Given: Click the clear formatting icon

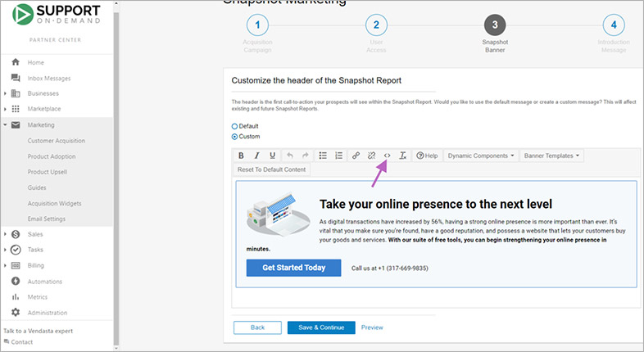Looking at the screenshot, I should click(403, 156).
